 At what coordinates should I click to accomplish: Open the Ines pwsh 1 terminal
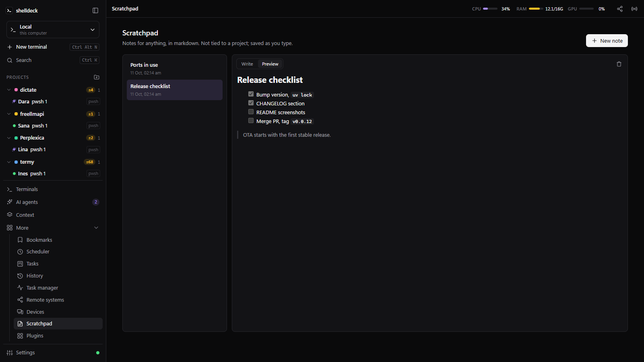56,174
